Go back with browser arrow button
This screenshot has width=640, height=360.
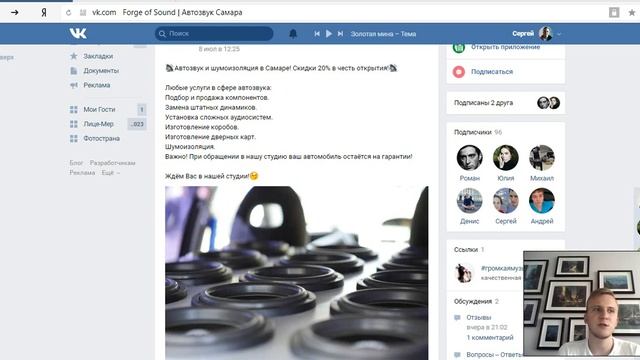[15, 13]
